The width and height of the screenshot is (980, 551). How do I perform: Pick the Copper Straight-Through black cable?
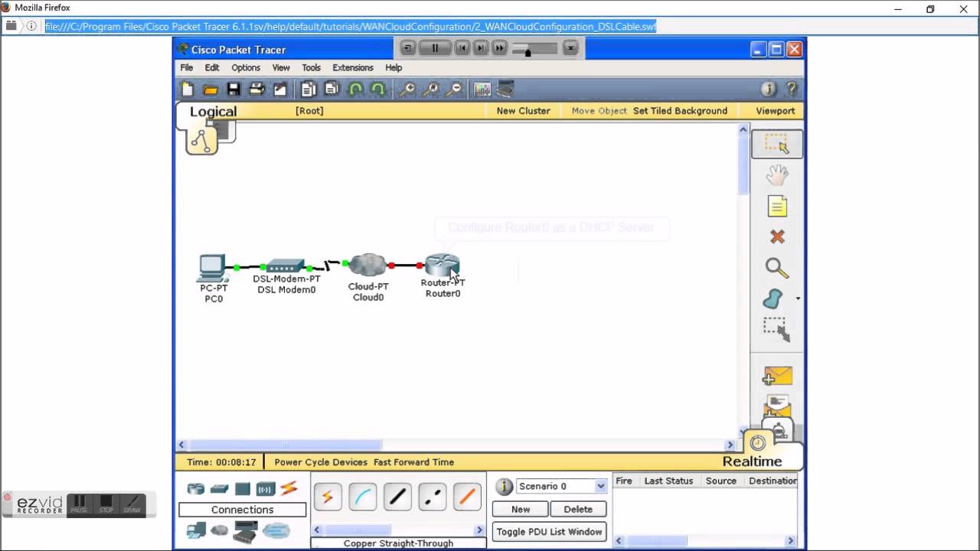[397, 497]
